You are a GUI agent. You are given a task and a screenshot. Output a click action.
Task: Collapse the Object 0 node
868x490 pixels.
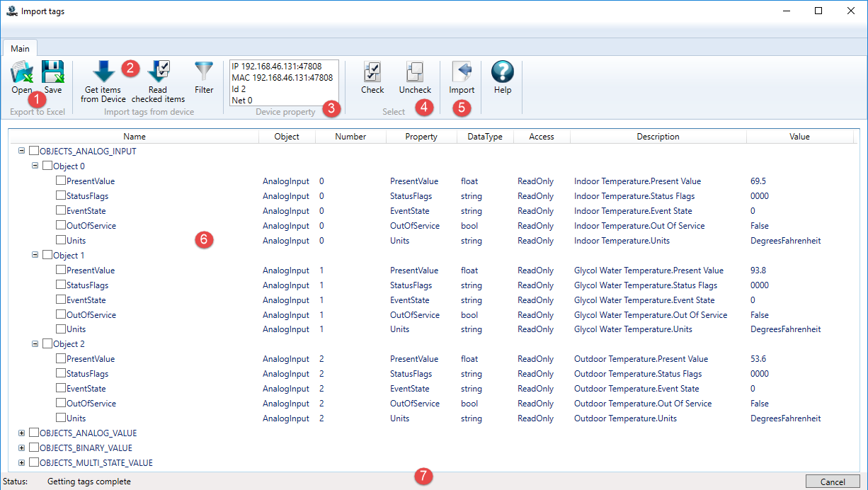pos(35,166)
